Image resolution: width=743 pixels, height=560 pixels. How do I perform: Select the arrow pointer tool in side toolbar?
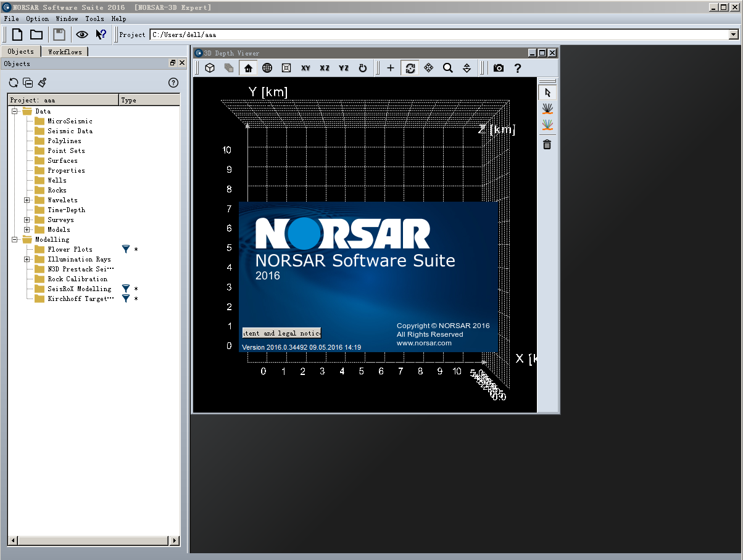coord(547,93)
